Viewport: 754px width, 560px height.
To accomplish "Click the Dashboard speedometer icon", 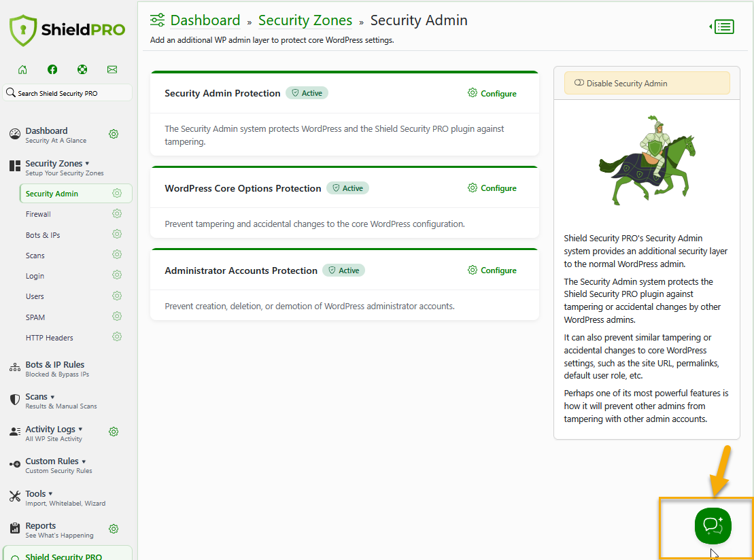I will 15,134.
